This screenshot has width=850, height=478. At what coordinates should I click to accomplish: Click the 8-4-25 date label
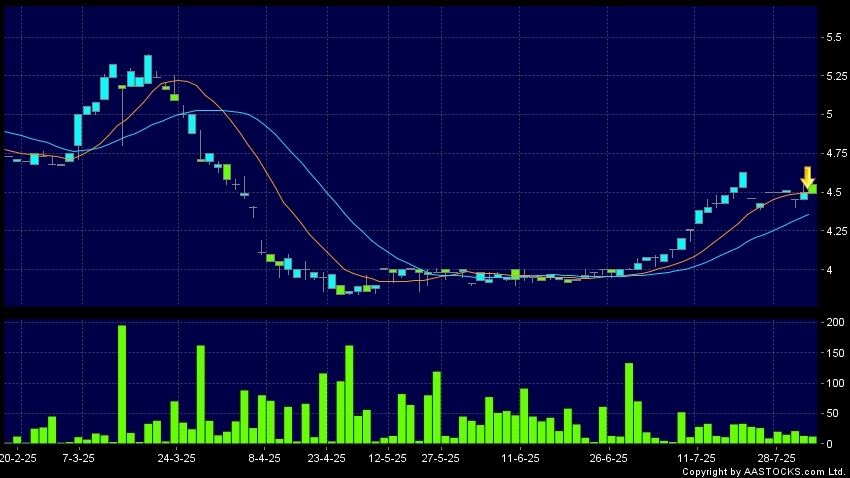coord(265,458)
